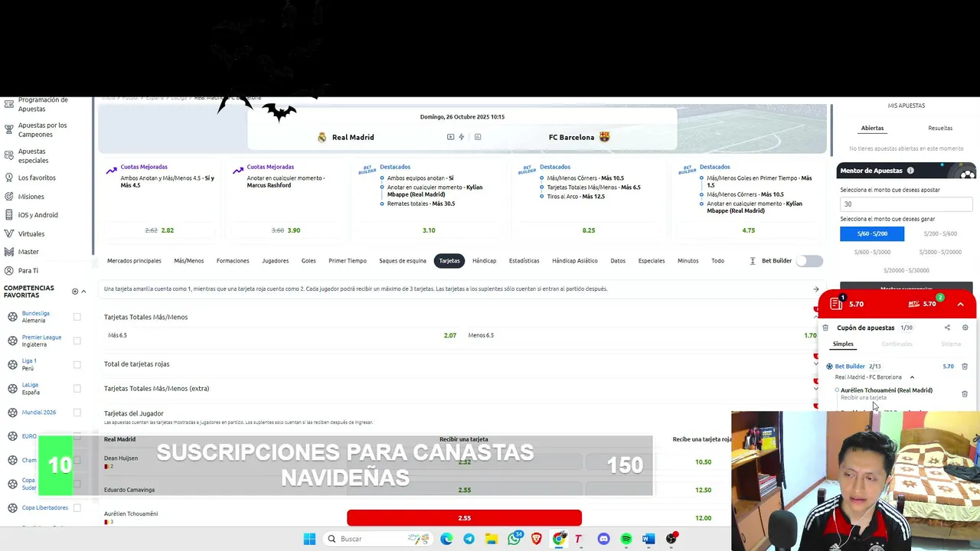Bet on Más 6.5 at 2.07

click(282, 335)
